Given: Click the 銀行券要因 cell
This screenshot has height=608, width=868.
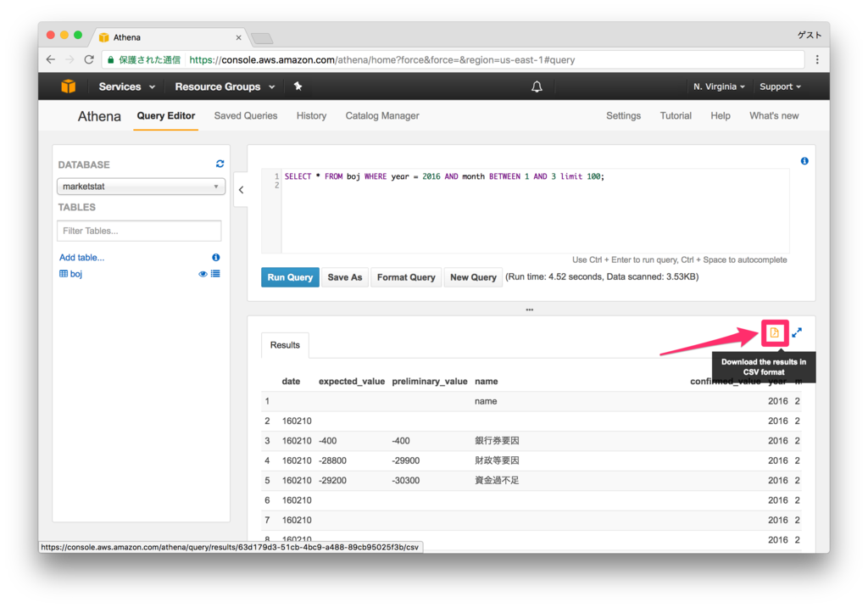Looking at the screenshot, I should click(497, 441).
